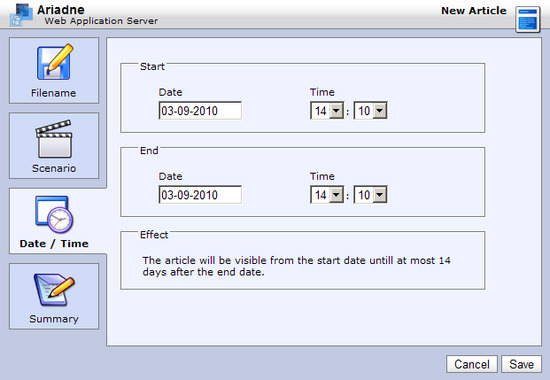Open the End hour dropdown
550x380 pixels.
coord(327,195)
